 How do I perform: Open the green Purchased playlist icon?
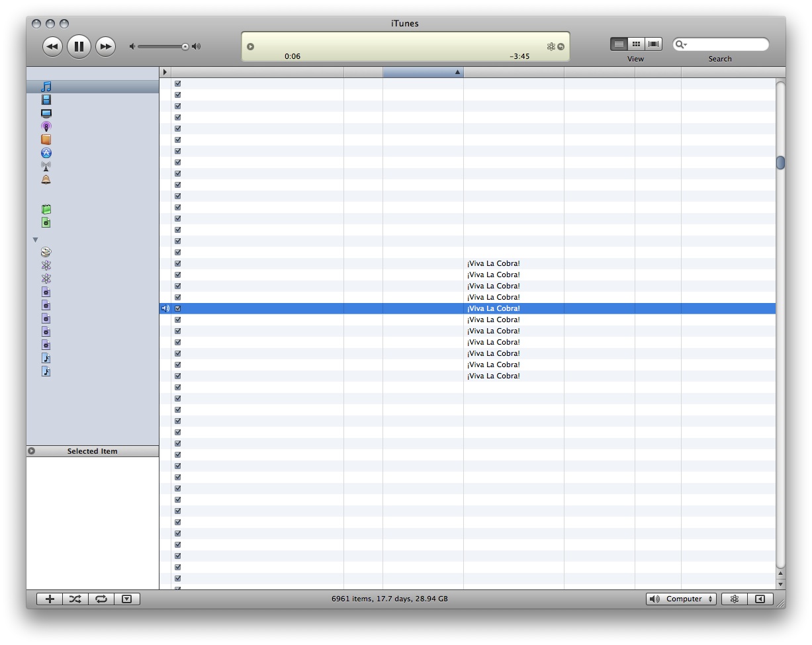click(x=46, y=222)
